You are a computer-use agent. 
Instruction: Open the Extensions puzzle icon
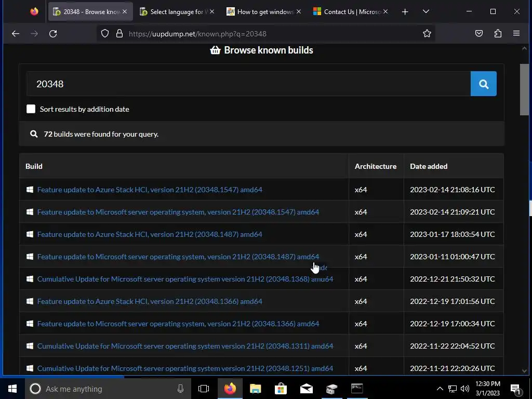click(x=498, y=33)
